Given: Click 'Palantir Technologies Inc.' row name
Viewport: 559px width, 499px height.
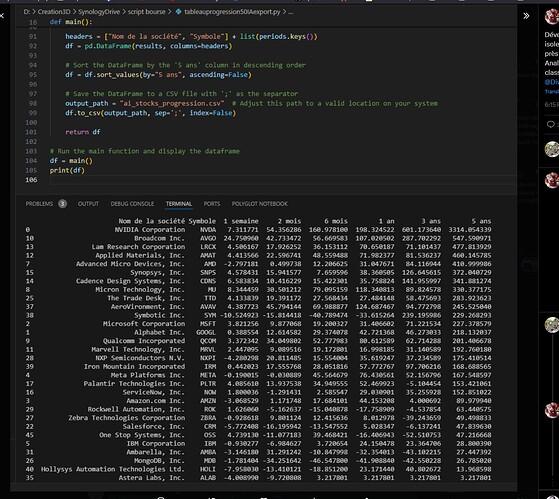Looking at the screenshot, I should (x=134, y=384).
